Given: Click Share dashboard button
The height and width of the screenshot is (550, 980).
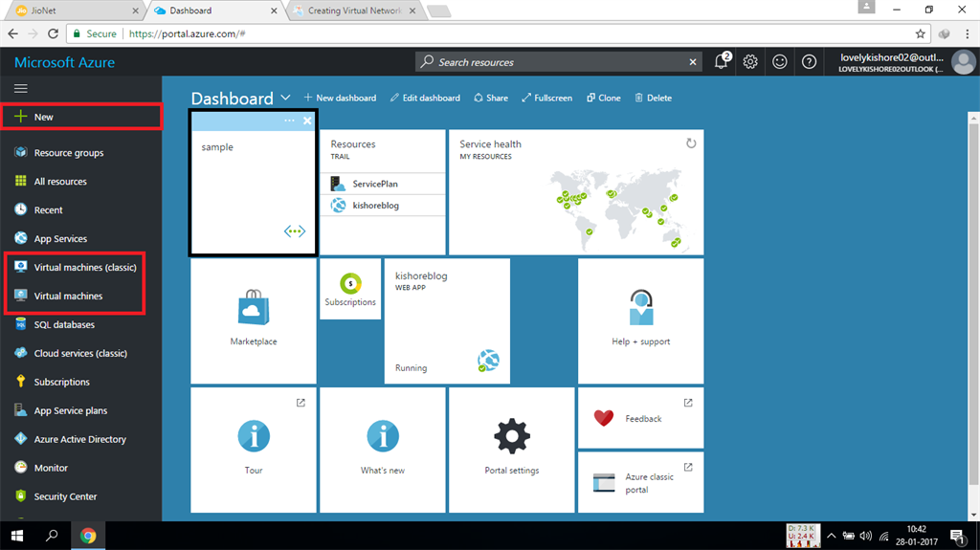Looking at the screenshot, I should click(x=491, y=99).
